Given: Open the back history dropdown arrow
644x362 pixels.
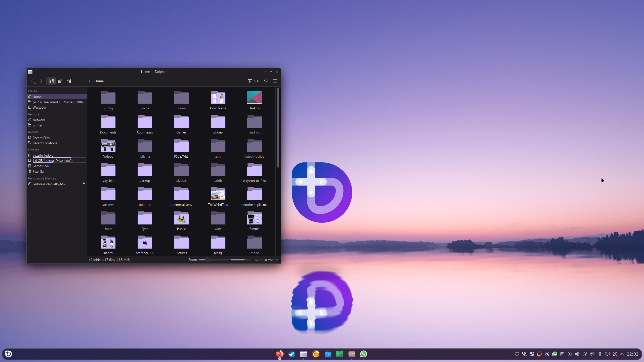Looking at the screenshot, I should click(35, 83).
